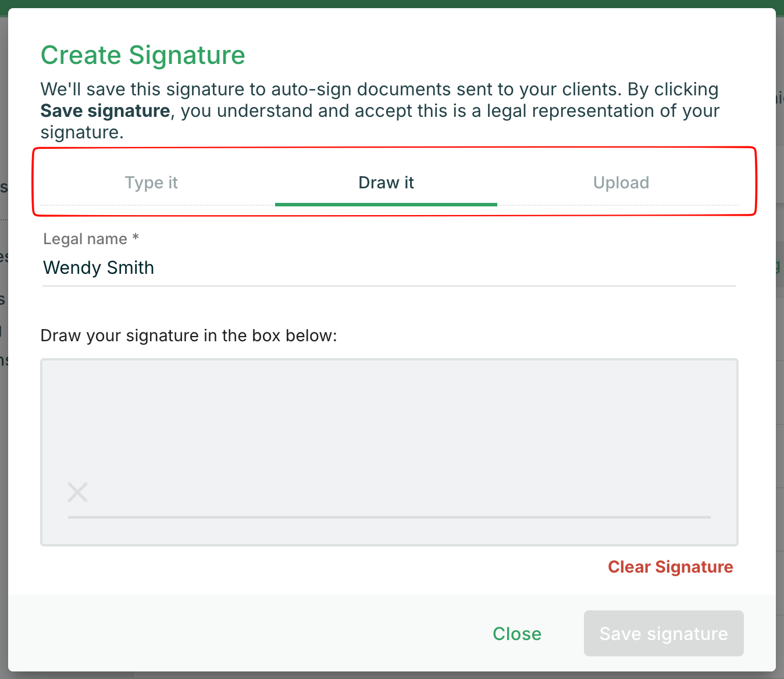Open the Upload tab
Viewport: 784px width, 679px height.
point(621,183)
